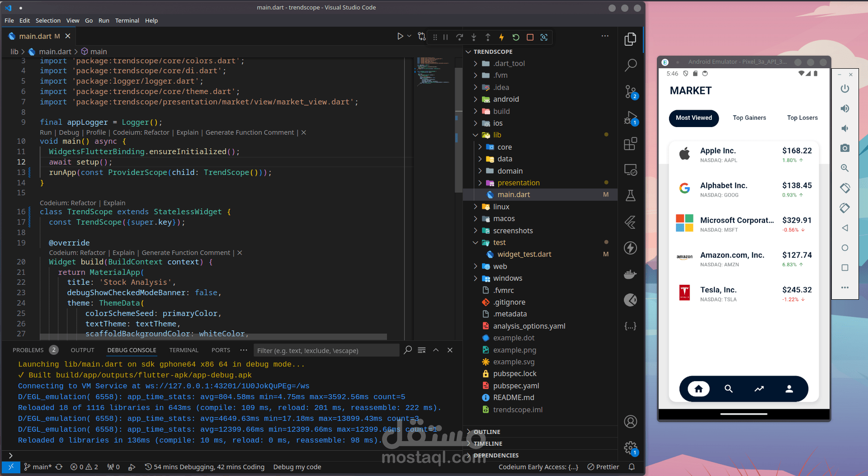
Task: Click the 'Debug my code' status bar item
Action: [297, 467]
